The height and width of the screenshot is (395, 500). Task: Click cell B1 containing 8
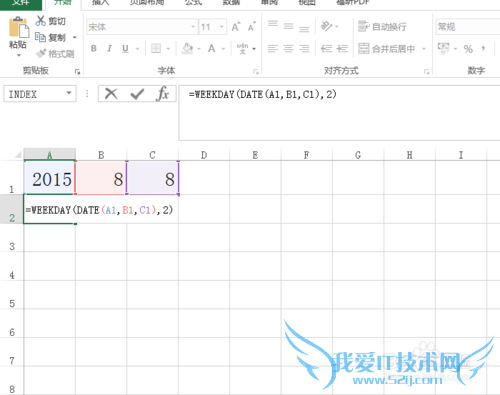pos(101,178)
